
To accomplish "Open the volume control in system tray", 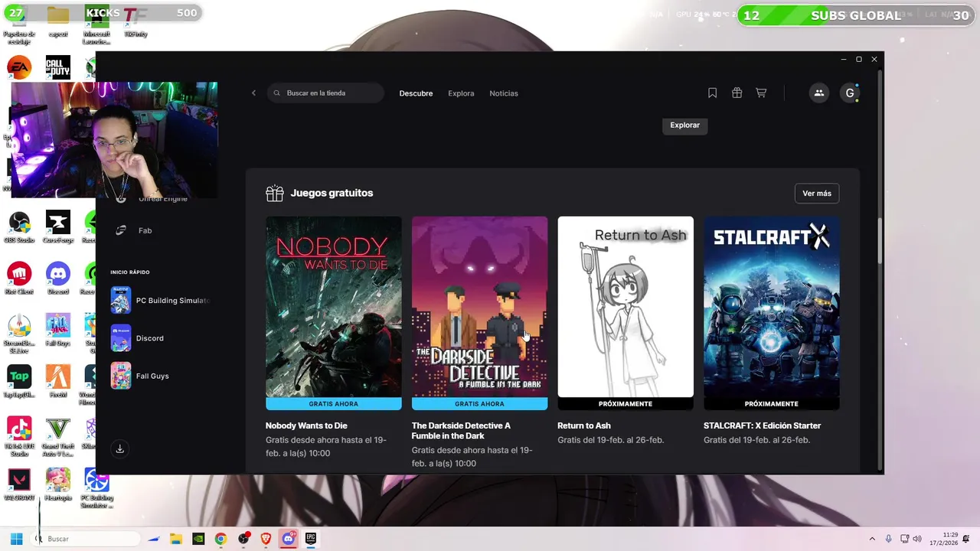I will point(917,540).
